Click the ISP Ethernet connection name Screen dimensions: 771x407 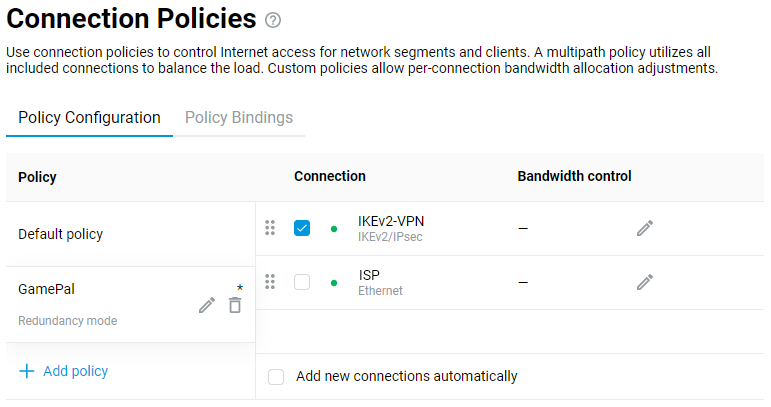[x=370, y=275]
